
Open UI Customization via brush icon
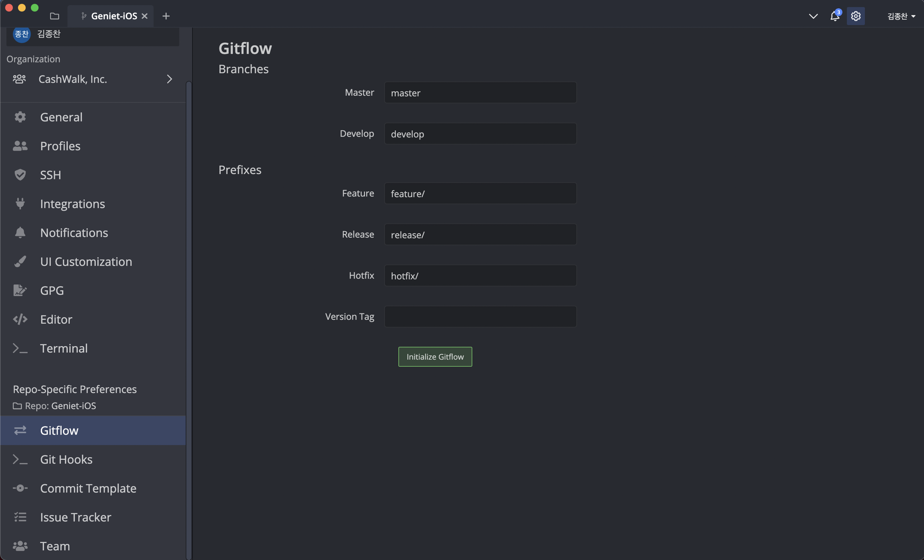click(20, 261)
